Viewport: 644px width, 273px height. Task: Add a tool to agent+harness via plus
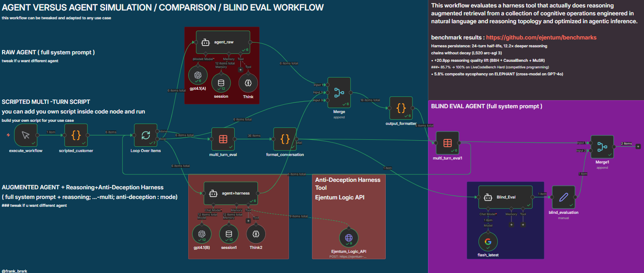click(248, 221)
